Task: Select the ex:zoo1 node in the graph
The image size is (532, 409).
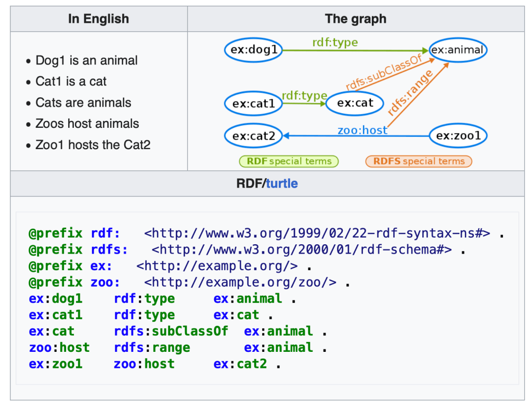Action: pos(458,136)
